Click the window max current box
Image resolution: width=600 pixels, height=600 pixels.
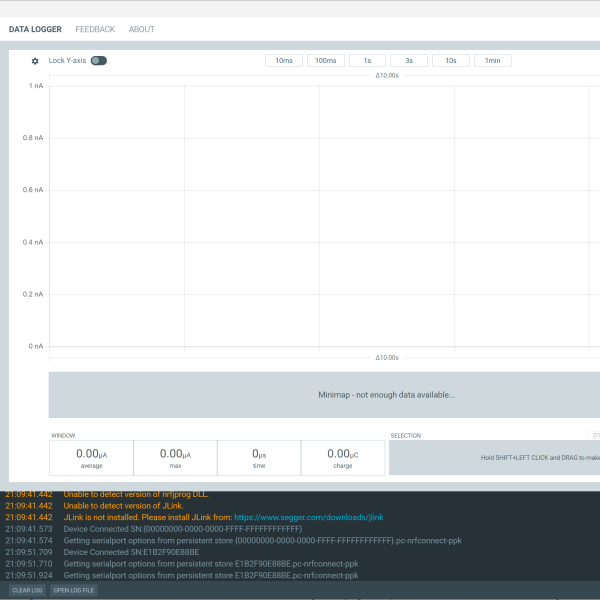pos(175,458)
